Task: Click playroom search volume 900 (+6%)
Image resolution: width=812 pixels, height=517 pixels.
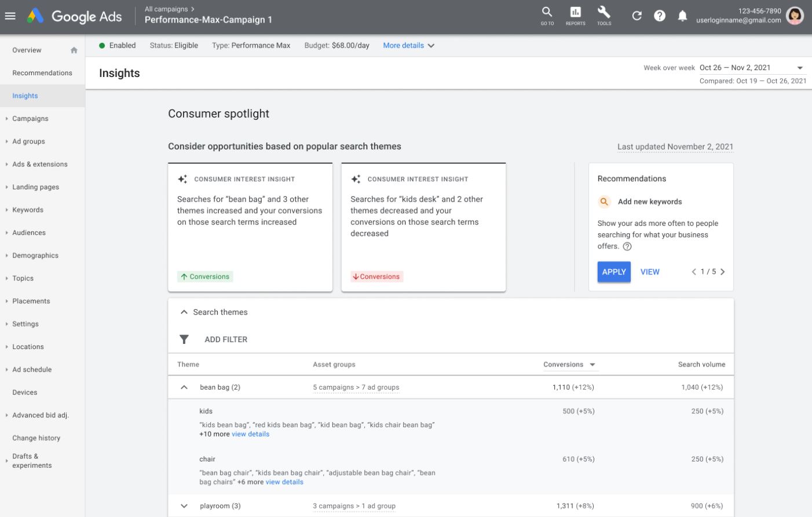Action: coord(707,506)
